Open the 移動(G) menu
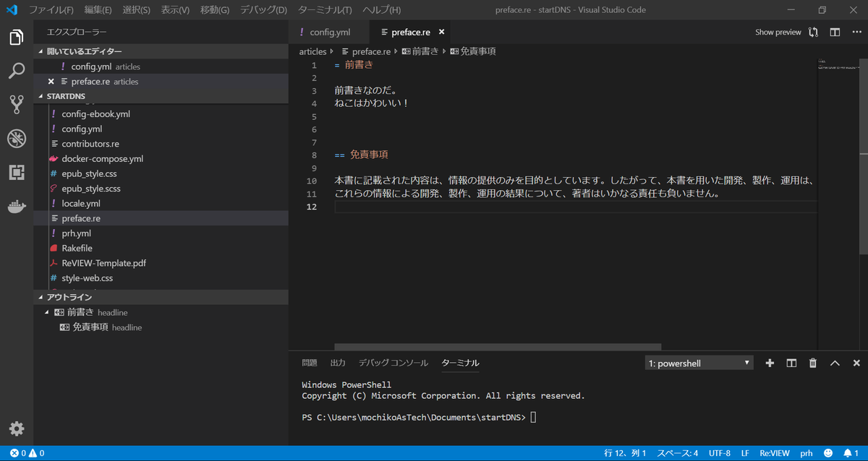This screenshot has height=461, width=868. pyautogui.click(x=215, y=10)
